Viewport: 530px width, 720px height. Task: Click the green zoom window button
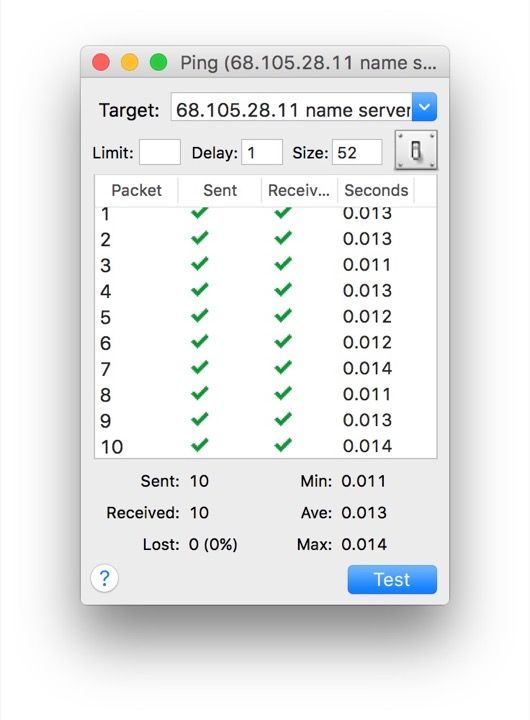coord(158,62)
